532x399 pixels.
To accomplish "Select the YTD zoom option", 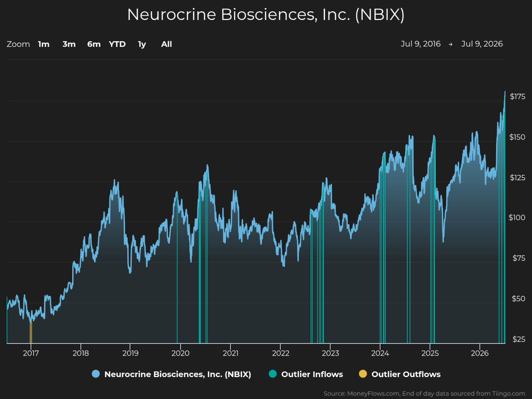I will 117,44.
